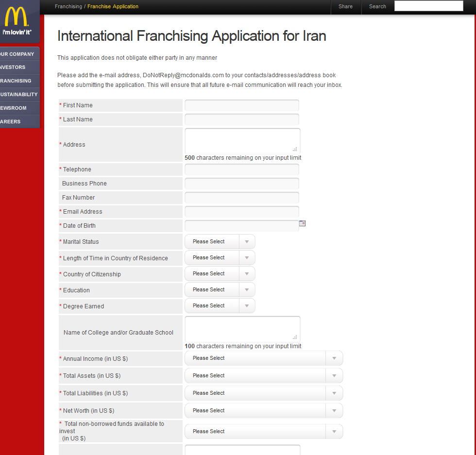The height and width of the screenshot is (455, 476).
Task: Click the Franchise Application breadcrumb link
Action: coord(113,6)
